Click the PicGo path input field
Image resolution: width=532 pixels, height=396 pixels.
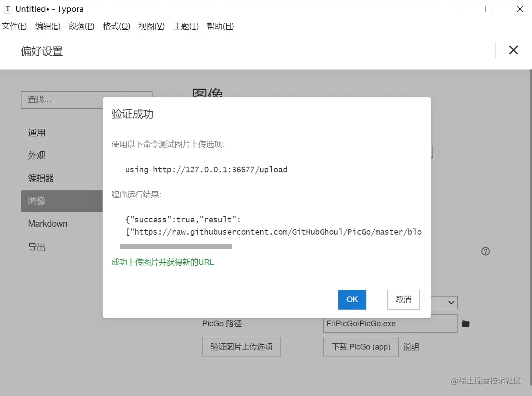coord(390,324)
